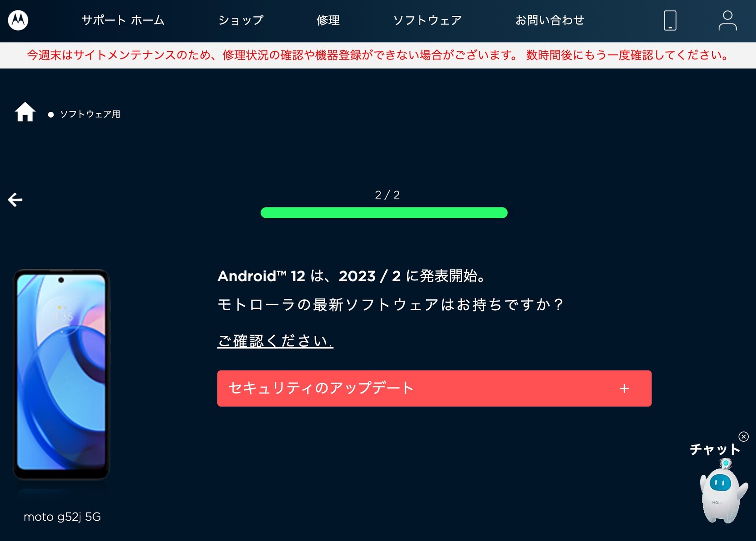
Task: Open chat with Moli robot mascot
Action: coord(723,491)
